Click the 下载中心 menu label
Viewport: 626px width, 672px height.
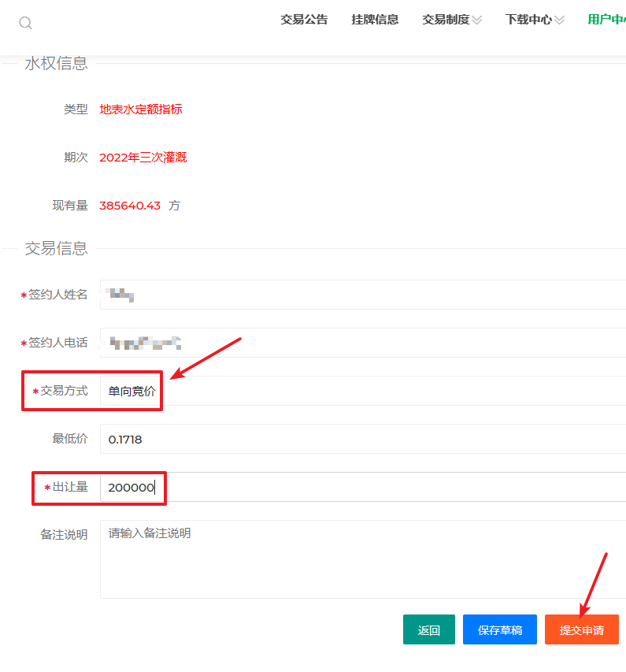[528, 20]
